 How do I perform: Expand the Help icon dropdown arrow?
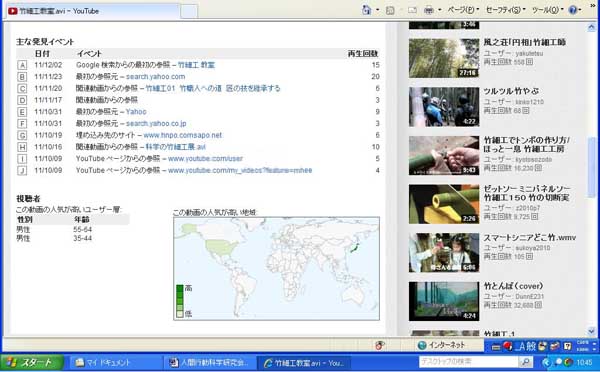[x=580, y=10]
